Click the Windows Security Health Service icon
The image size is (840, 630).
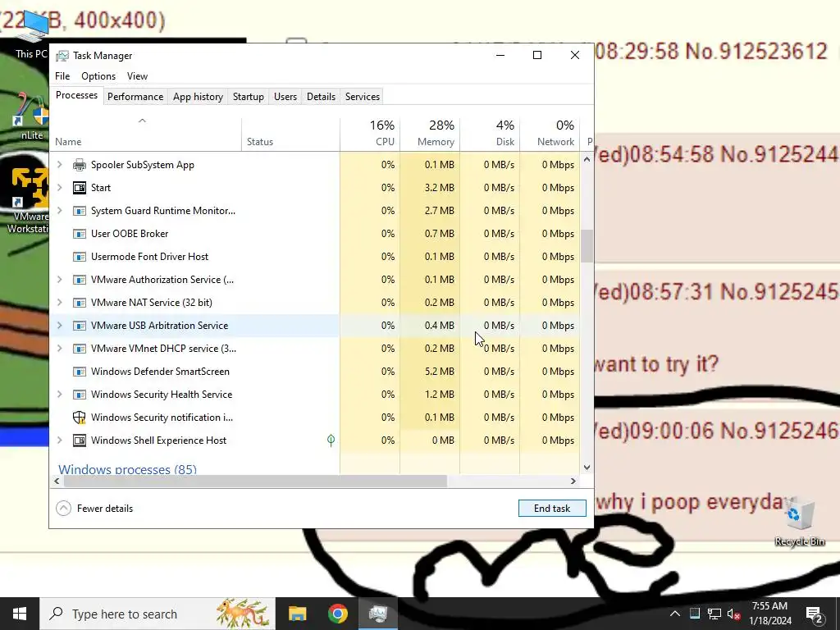pos(80,395)
